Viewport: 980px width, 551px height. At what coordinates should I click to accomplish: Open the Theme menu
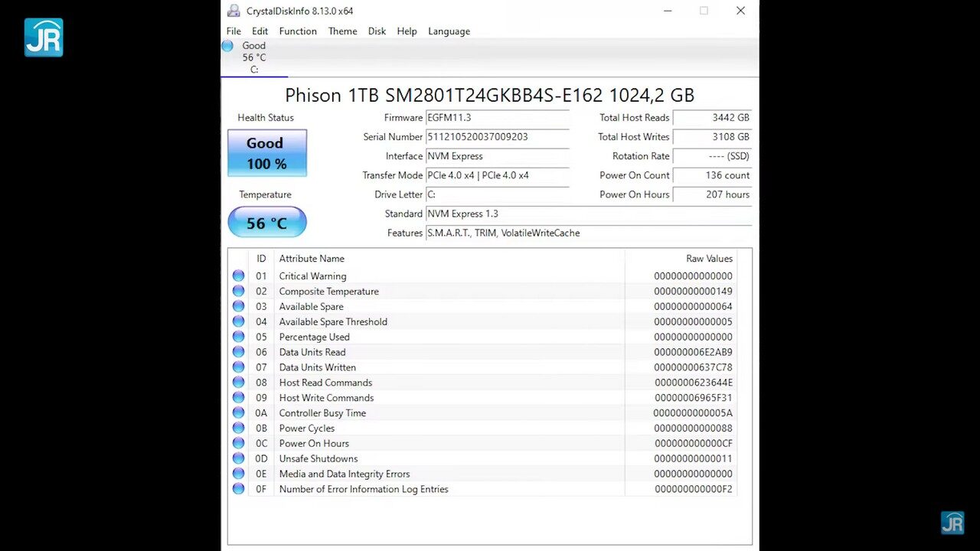click(342, 31)
